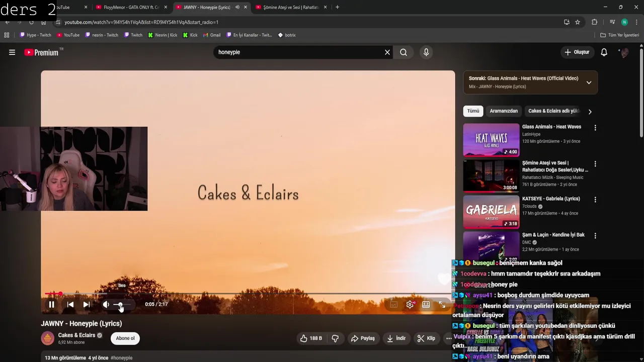The width and height of the screenshot is (644, 362).
Task: Open Glass Animals Heat Waves thumbnail
Action: point(491,140)
